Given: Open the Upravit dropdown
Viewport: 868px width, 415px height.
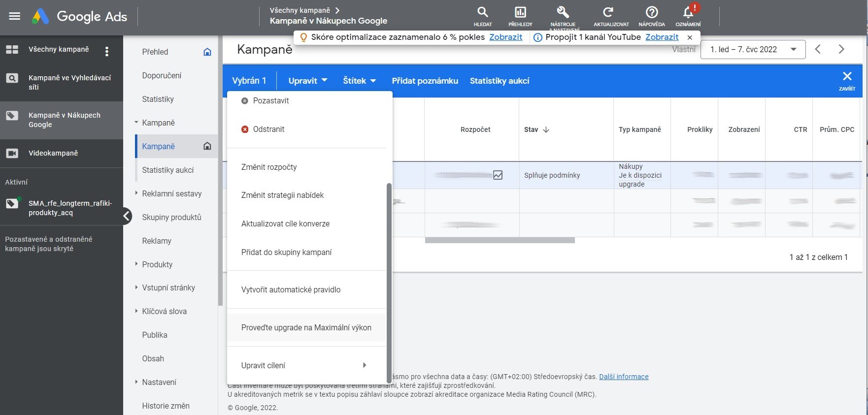Looking at the screenshot, I should [x=308, y=81].
